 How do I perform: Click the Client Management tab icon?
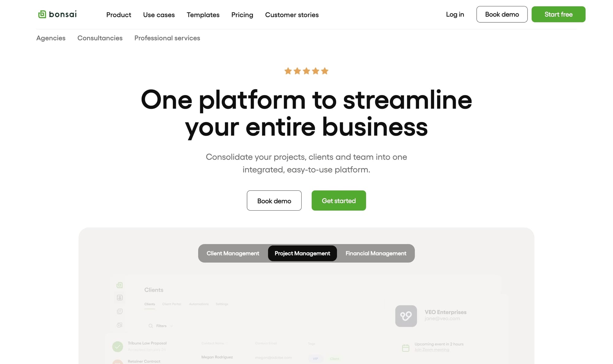point(233,253)
